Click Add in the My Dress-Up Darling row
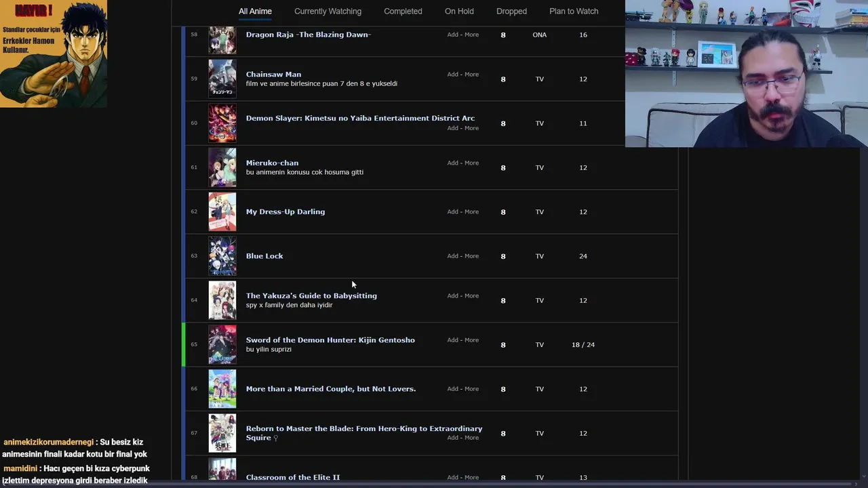The width and height of the screenshot is (868, 488). pyautogui.click(x=452, y=211)
